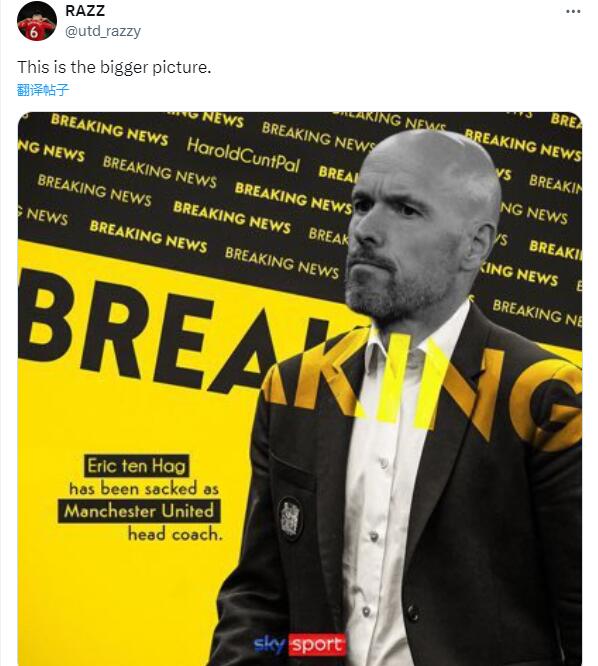This screenshot has width=598, height=666.
Task: Click the tweet text 'This is the bigger picture.'
Action: [114, 67]
